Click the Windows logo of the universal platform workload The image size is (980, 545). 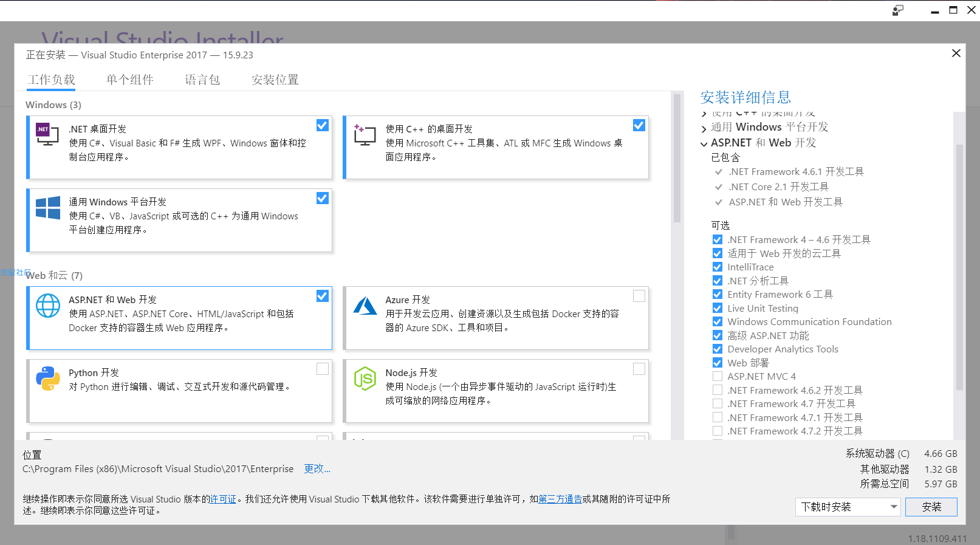tap(48, 208)
